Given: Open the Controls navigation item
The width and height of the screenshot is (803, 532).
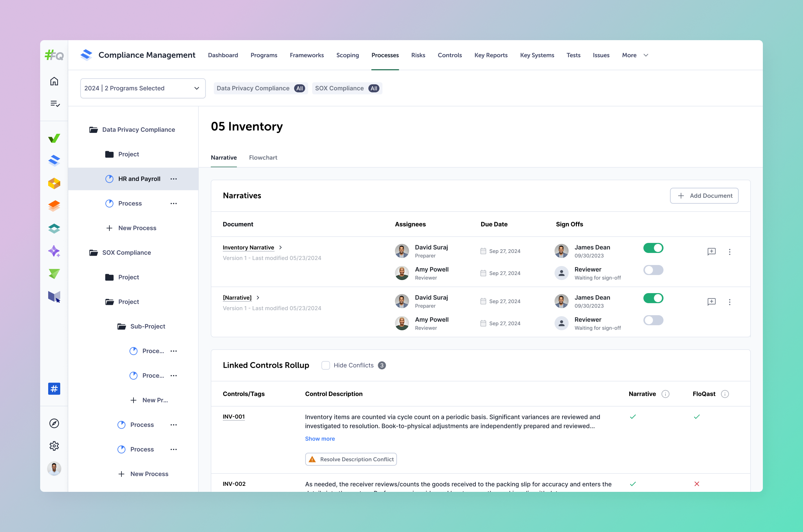Looking at the screenshot, I should (x=449, y=55).
